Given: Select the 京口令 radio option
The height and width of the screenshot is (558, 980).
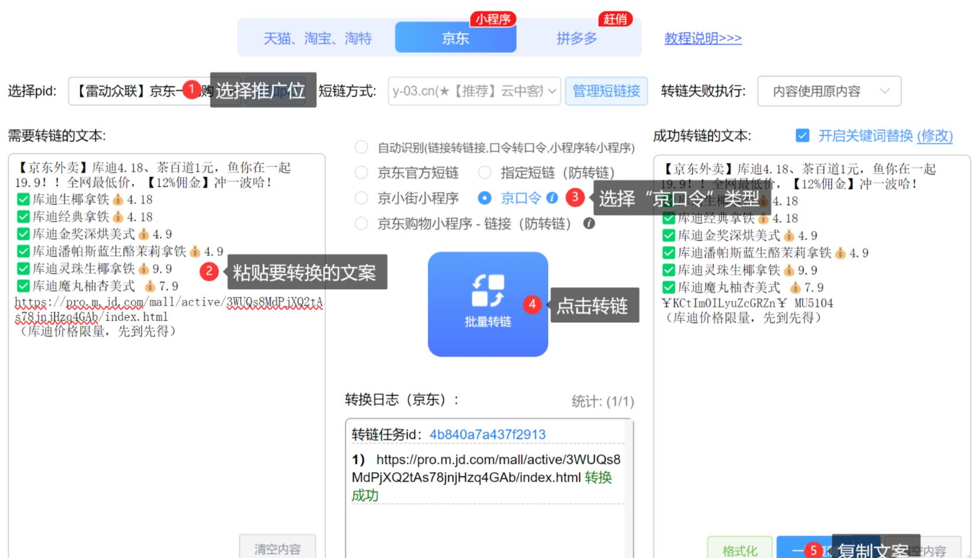Looking at the screenshot, I should pos(485,198).
